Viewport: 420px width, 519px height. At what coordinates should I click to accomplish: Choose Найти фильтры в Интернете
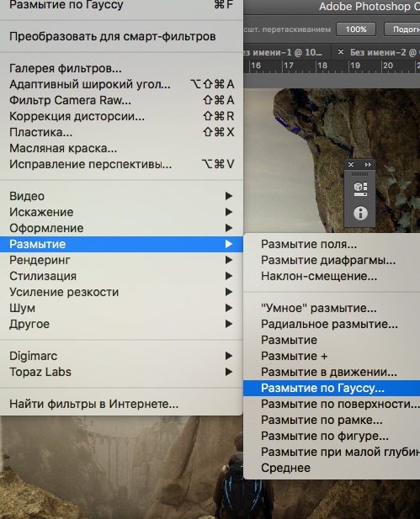pyautogui.click(x=121, y=404)
